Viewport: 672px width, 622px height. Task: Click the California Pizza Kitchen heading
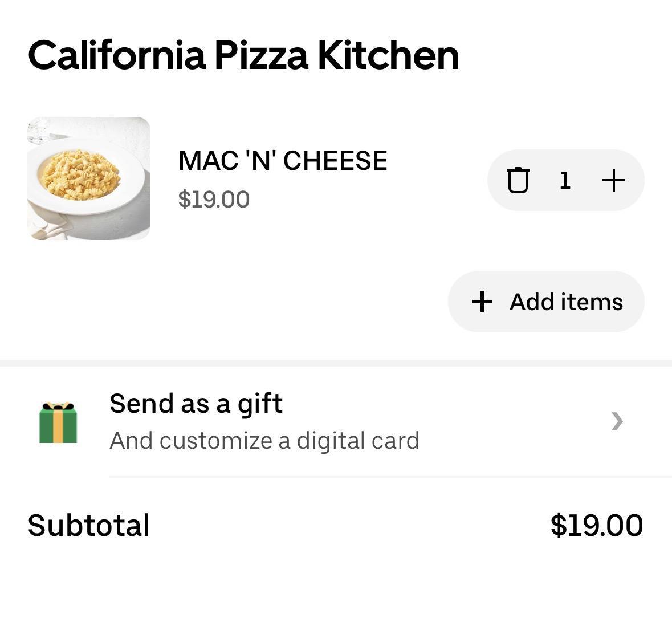[243, 55]
